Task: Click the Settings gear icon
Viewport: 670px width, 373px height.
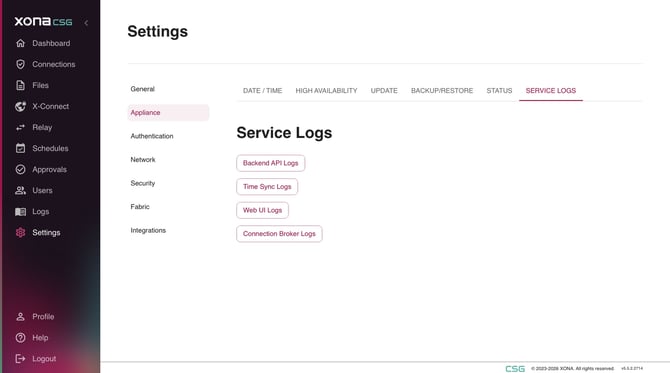Action: (x=20, y=232)
